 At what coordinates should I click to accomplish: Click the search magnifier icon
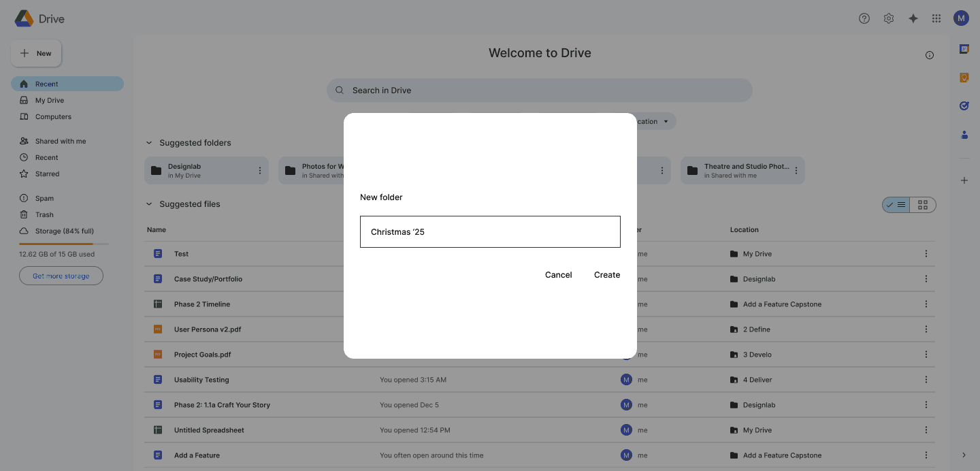(340, 91)
